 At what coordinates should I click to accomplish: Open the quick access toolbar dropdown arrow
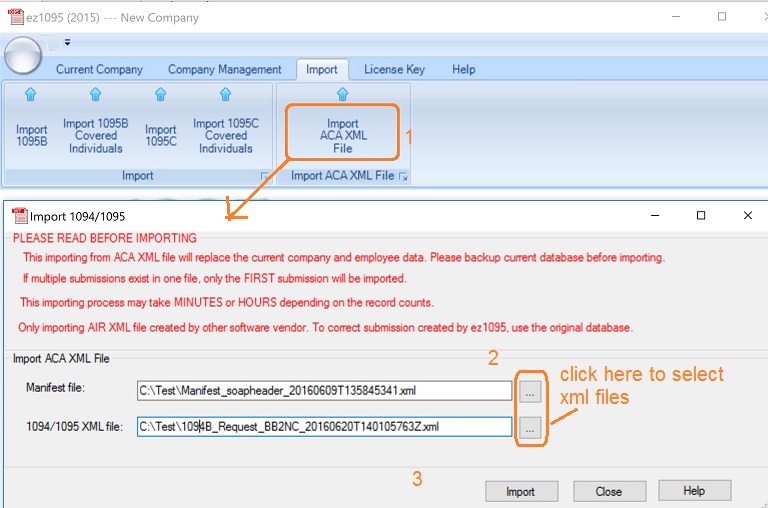click(x=67, y=42)
